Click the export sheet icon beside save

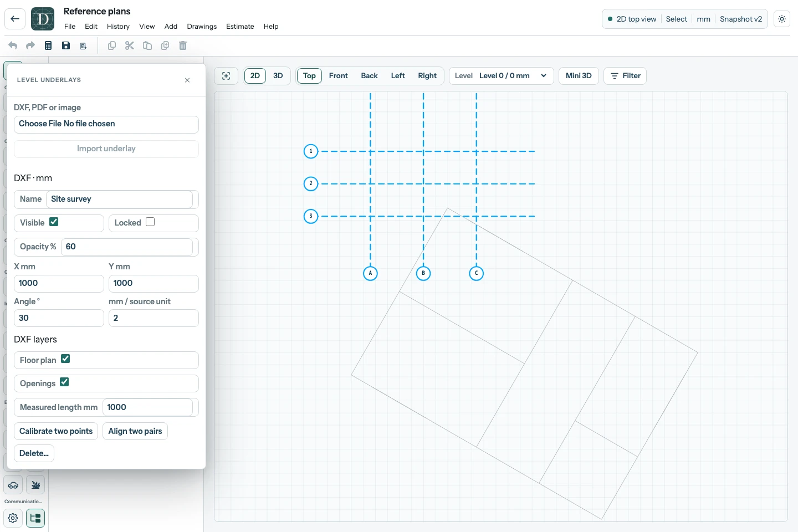pos(83,46)
